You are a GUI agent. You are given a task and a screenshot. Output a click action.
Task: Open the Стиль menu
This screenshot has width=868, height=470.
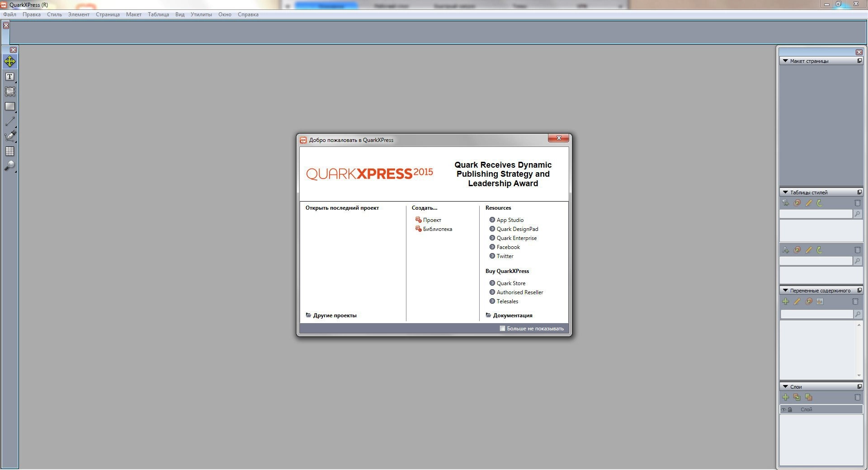click(54, 14)
